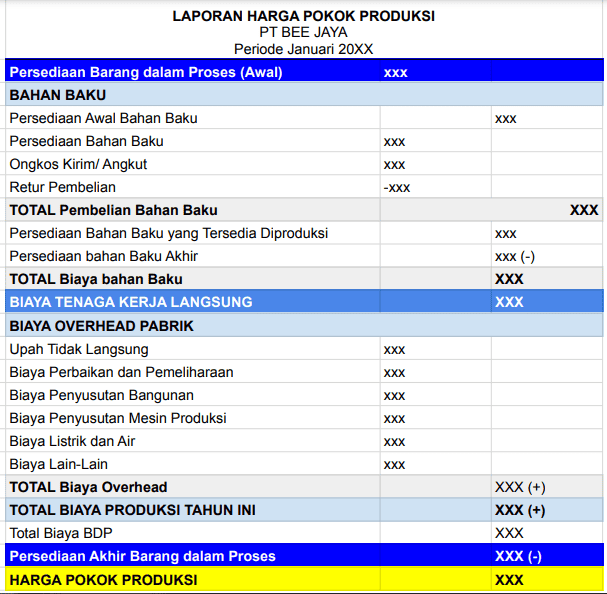Select xxx value for Bahan Baku yang Tersedia Diproduksi
This screenshot has width=607, height=594.
(506, 234)
